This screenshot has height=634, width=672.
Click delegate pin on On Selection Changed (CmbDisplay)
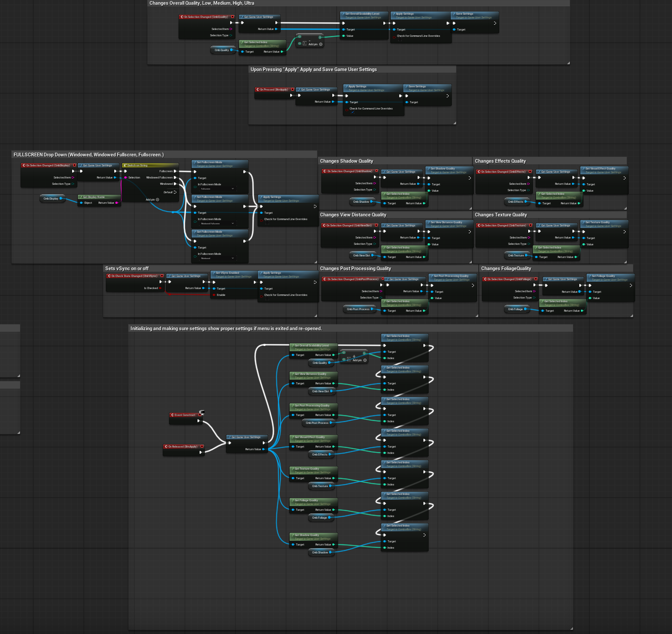tap(75, 165)
